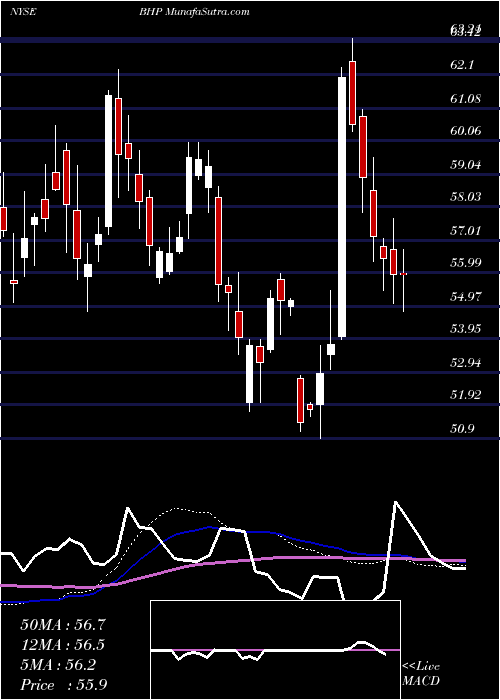Select the 55.99 price level label

tap(466, 263)
